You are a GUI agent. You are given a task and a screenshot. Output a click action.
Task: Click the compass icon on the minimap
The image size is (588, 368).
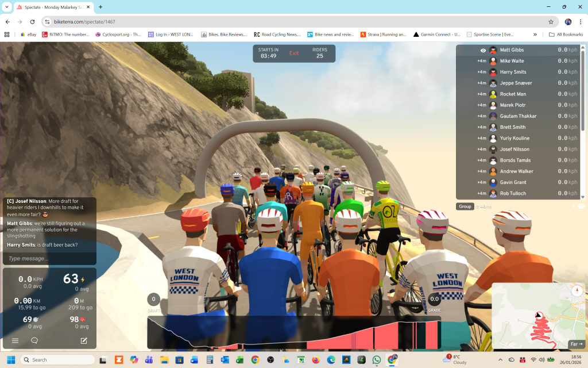coord(577,290)
